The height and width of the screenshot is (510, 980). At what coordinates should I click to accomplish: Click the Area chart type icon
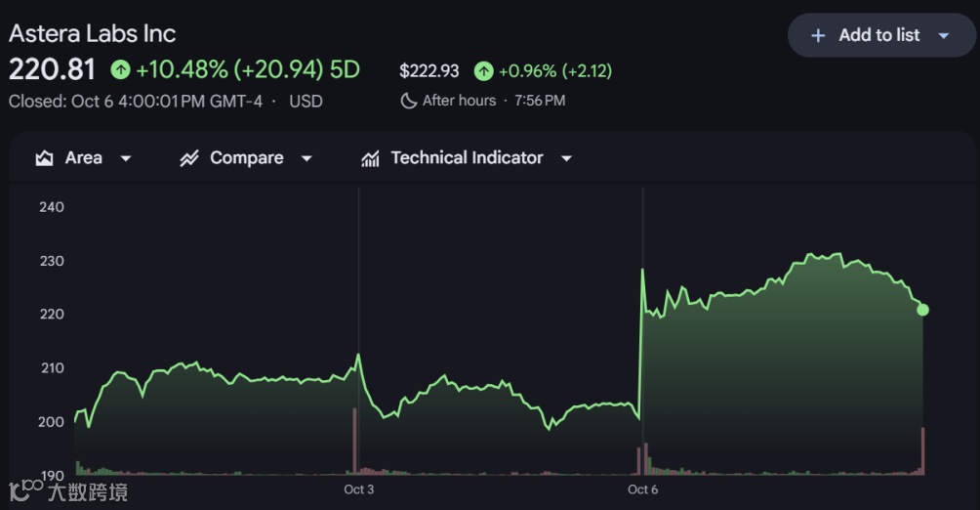44,158
